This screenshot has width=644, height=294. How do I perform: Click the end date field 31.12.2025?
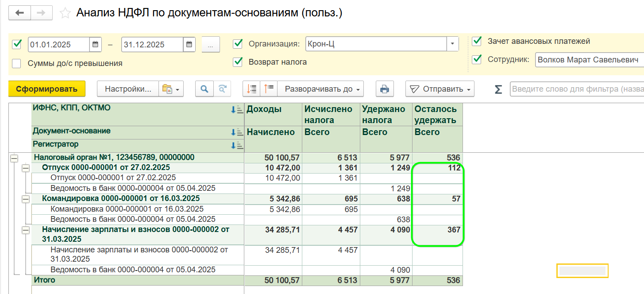point(152,44)
